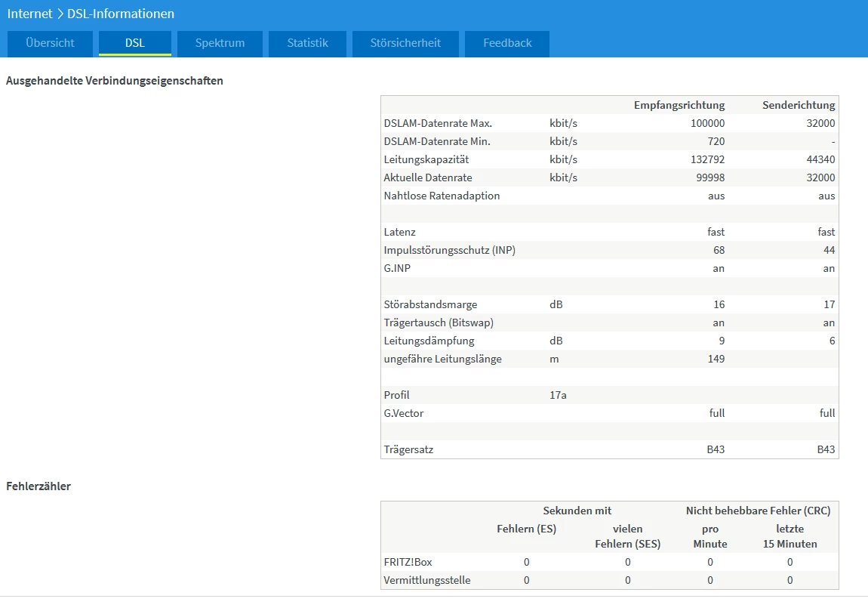Click the Empfangsrichtung column header
Screen dimensions: 868x611
[x=679, y=105]
